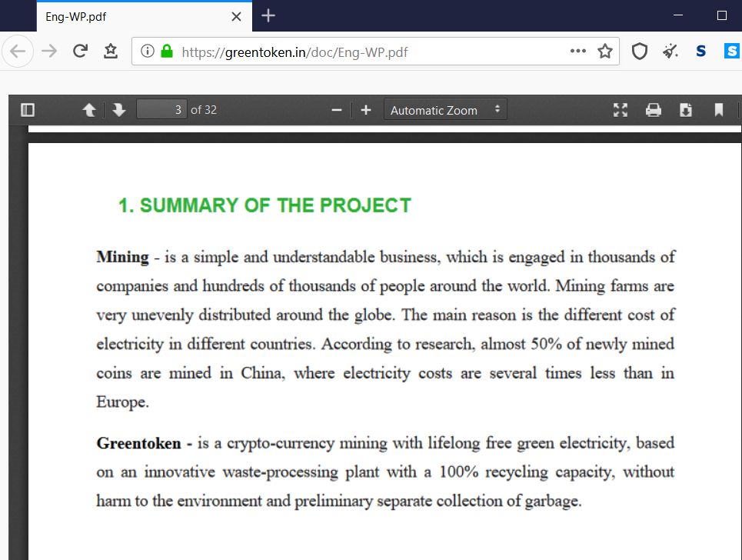This screenshot has width=742, height=560.
Task: Toggle the PDF sidebar panel
Action: click(x=28, y=110)
